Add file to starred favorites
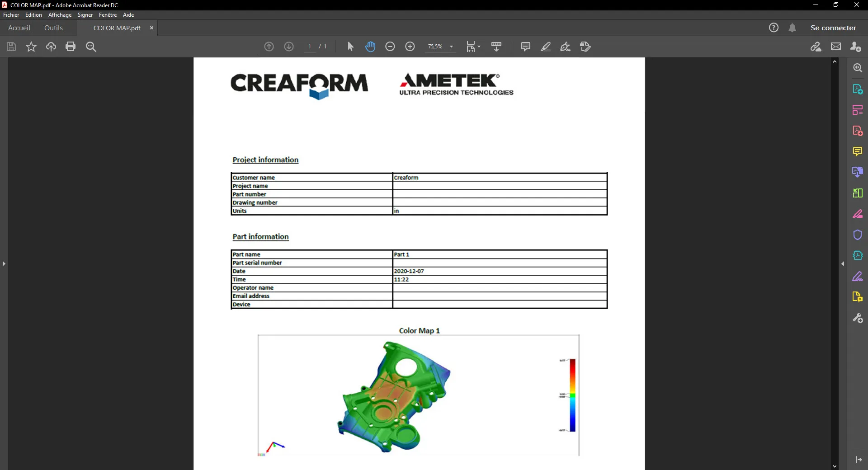Image resolution: width=868 pixels, height=470 pixels. [31, 47]
